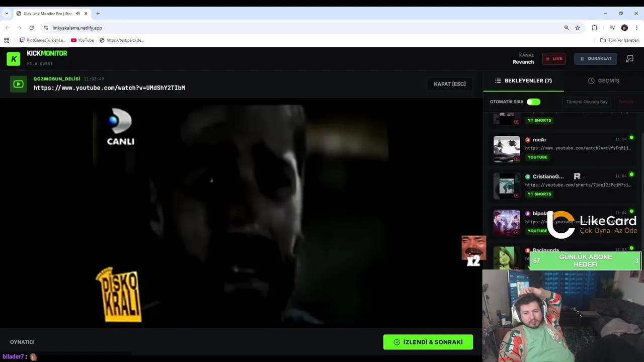Viewport: 644px width, 362px height.
Task: Close the player with KAPAT [ESC]
Action: tap(450, 84)
